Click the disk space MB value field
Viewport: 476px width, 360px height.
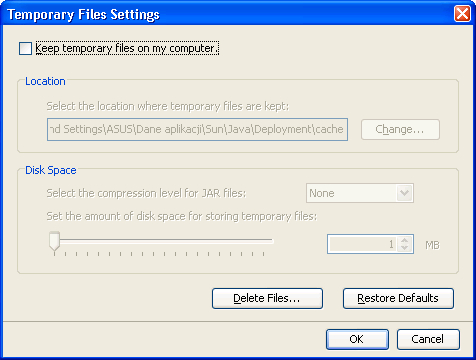[362, 244]
